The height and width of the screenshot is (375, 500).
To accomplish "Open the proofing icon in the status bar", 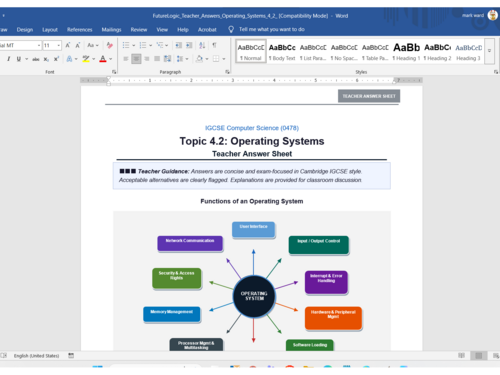I will pyautogui.click(x=4, y=356).
